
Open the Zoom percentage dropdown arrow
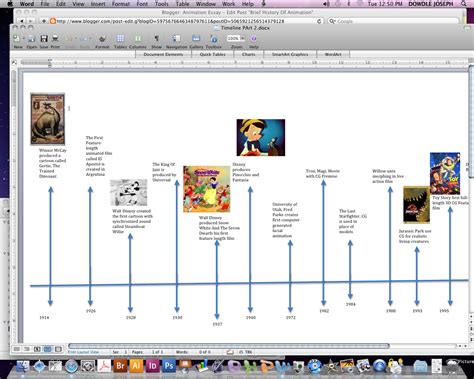coord(243,39)
